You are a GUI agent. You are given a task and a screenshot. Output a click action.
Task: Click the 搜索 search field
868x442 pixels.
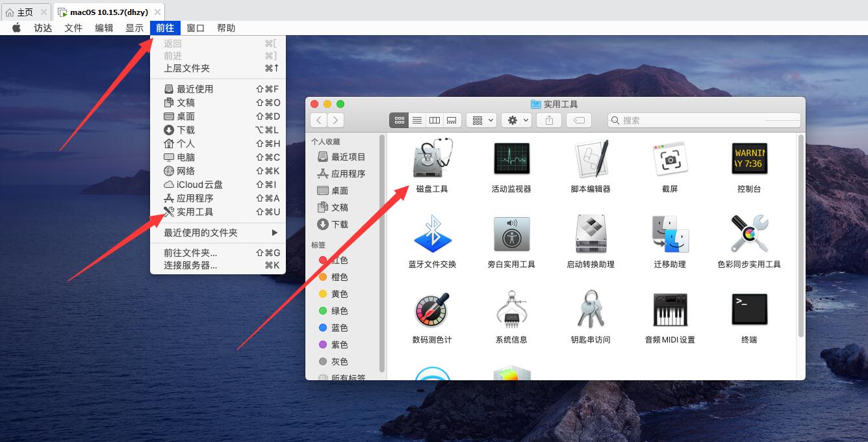pyautogui.click(x=689, y=120)
